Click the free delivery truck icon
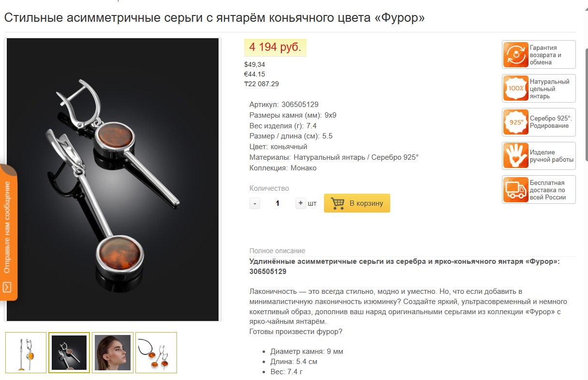 (x=516, y=190)
